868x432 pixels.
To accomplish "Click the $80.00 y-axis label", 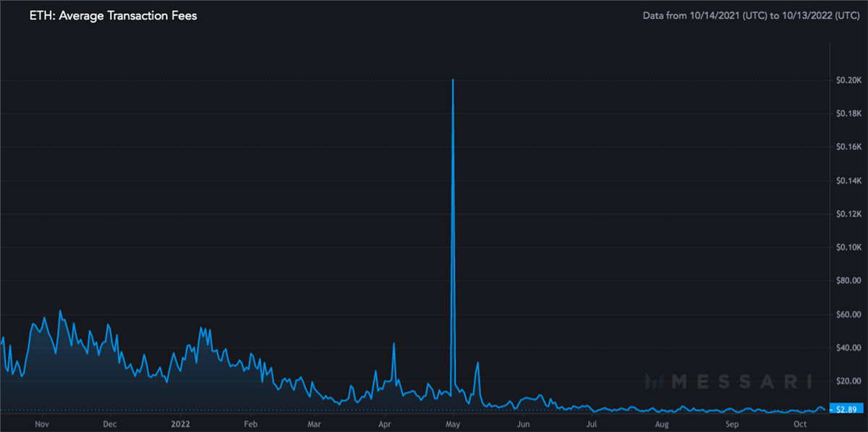I will 848,281.
